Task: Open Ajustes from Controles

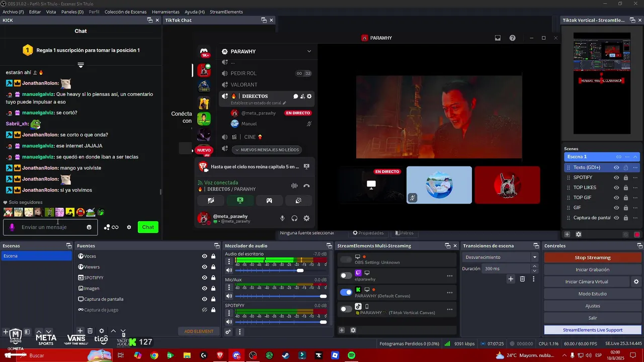Action: 593,306
